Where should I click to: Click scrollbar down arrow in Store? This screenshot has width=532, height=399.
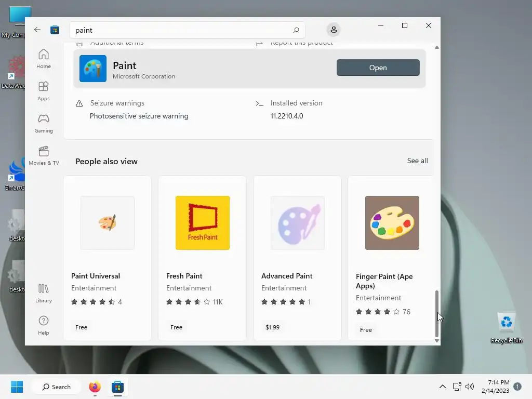pyautogui.click(x=436, y=341)
